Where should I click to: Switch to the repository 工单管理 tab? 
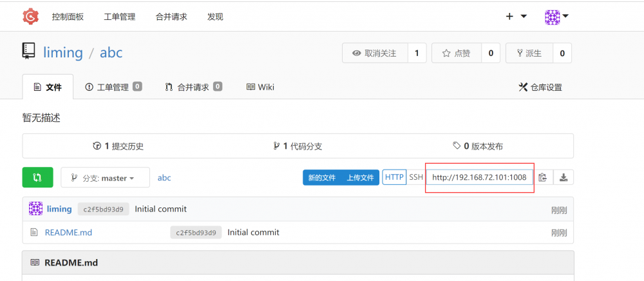point(113,87)
